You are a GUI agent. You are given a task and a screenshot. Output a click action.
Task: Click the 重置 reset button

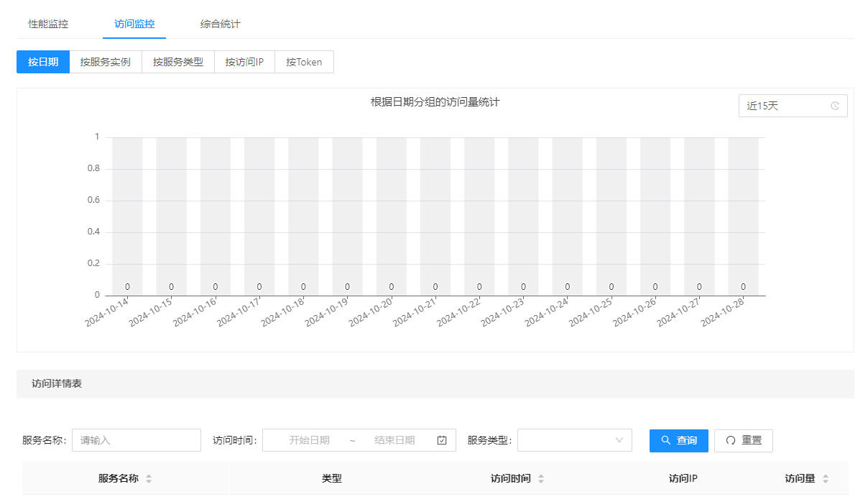coord(744,441)
